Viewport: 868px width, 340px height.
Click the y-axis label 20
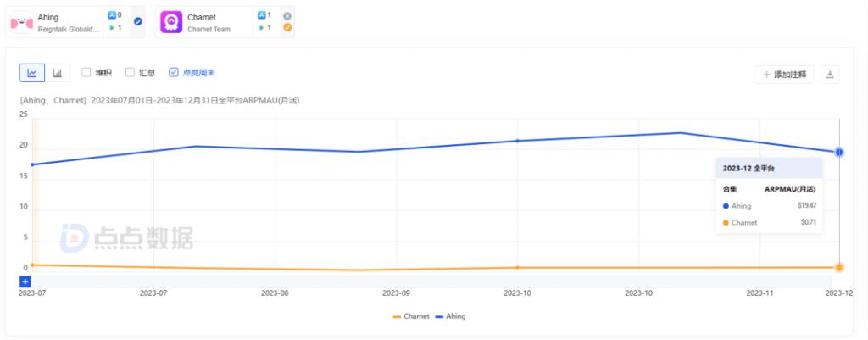click(x=23, y=145)
